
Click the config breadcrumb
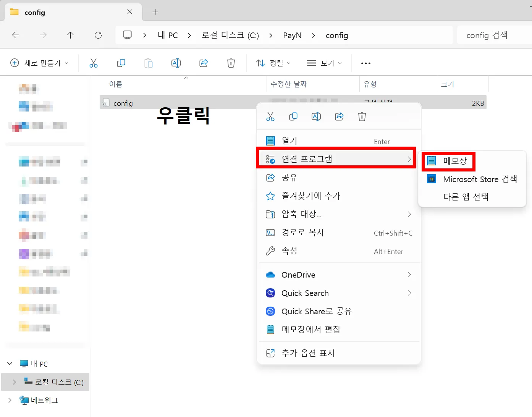[337, 36]
